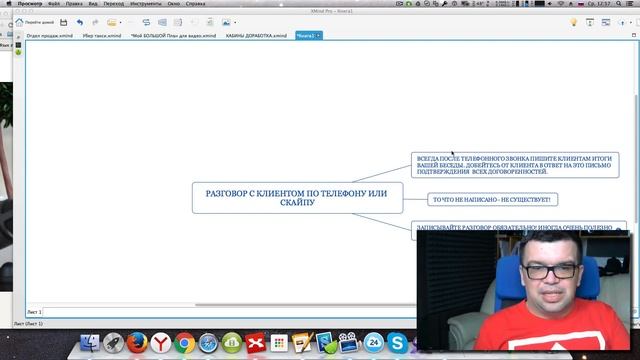Undo the last action with the blue arrow
The height and width of the screenshot is (360, 640).
coord(80,22)
